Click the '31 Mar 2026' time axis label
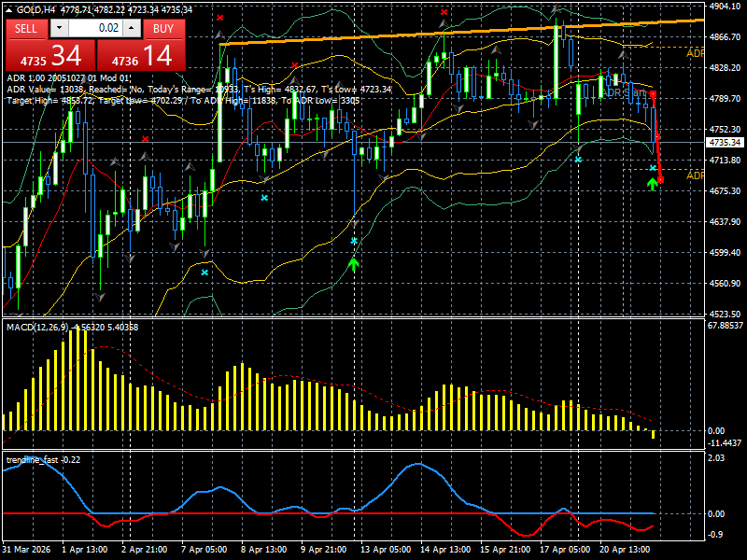This screenshot has width=747, height=560. (x=26, y=549)
